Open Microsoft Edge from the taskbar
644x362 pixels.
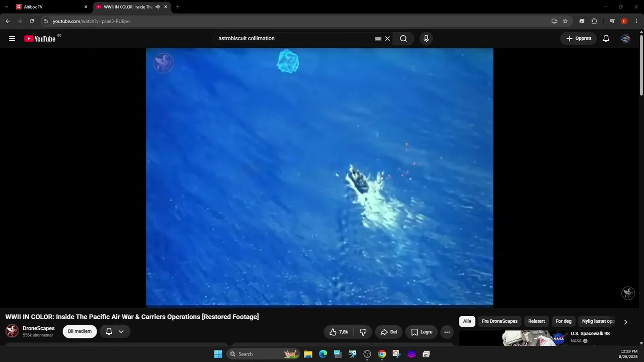323,354
